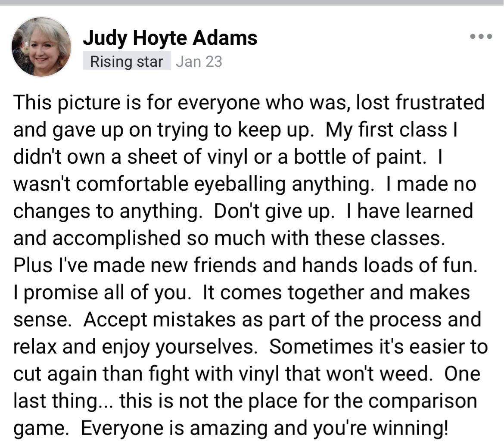Open Judy Hoyte Adams' profile name link
504x448 pixels.
click(x=170, y=39)
